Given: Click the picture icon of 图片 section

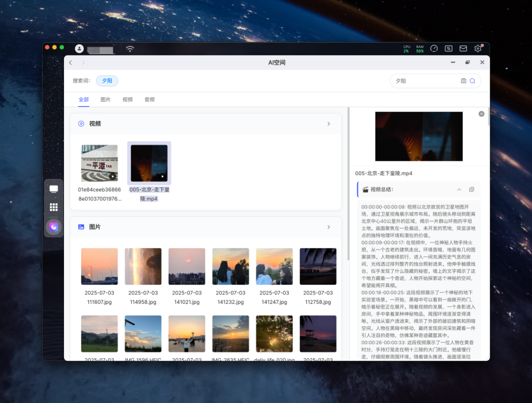Looking at the screenshot, I should (81, 227).
